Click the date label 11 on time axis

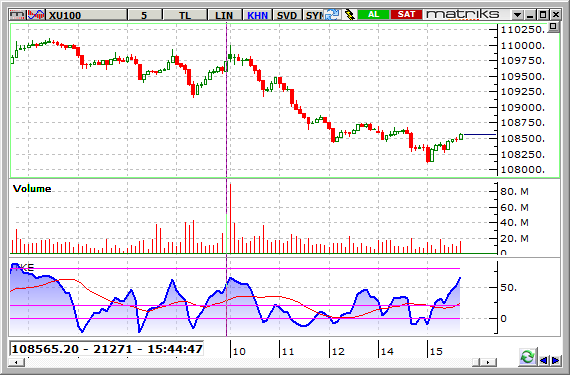click(x=288, y=351)
